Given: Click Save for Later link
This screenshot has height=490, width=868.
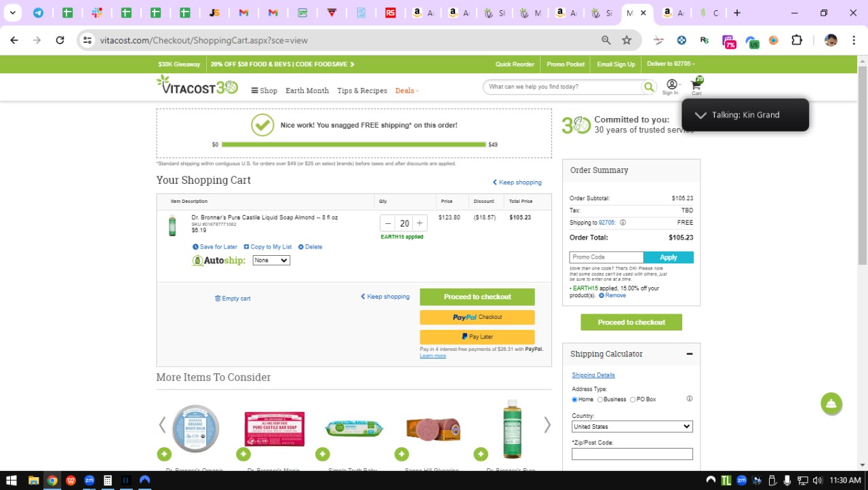Looking at the screenshot, I should point(215,247).
